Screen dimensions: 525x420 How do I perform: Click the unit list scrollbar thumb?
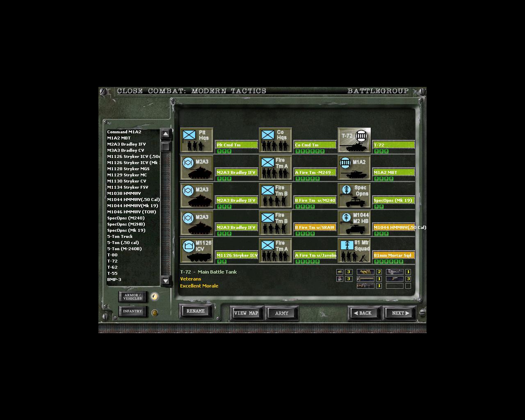166,147
